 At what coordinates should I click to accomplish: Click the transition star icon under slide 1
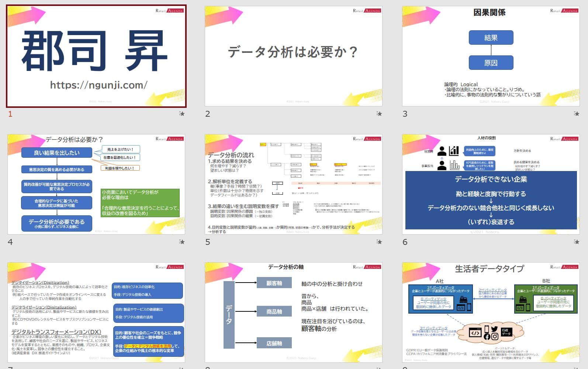tap(182, 114)
